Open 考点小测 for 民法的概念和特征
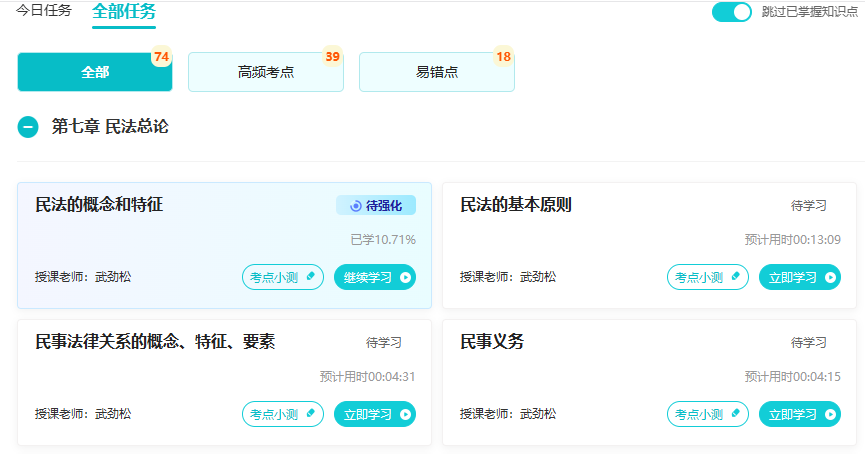 point(283,277)
